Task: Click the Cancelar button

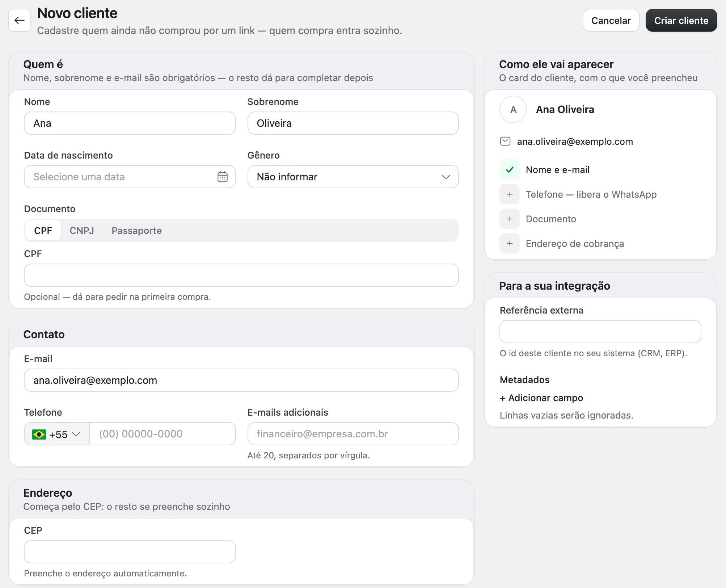Action: 611,20
